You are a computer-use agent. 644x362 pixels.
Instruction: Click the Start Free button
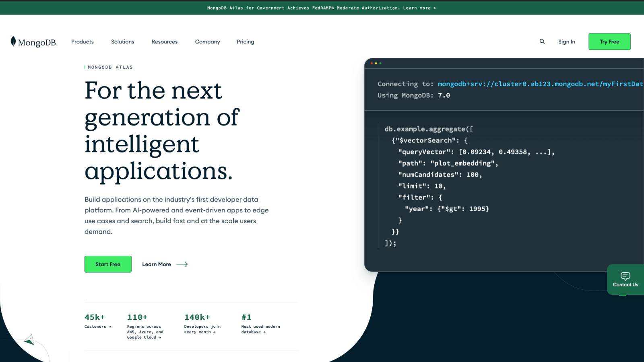[x=108, y=264]
